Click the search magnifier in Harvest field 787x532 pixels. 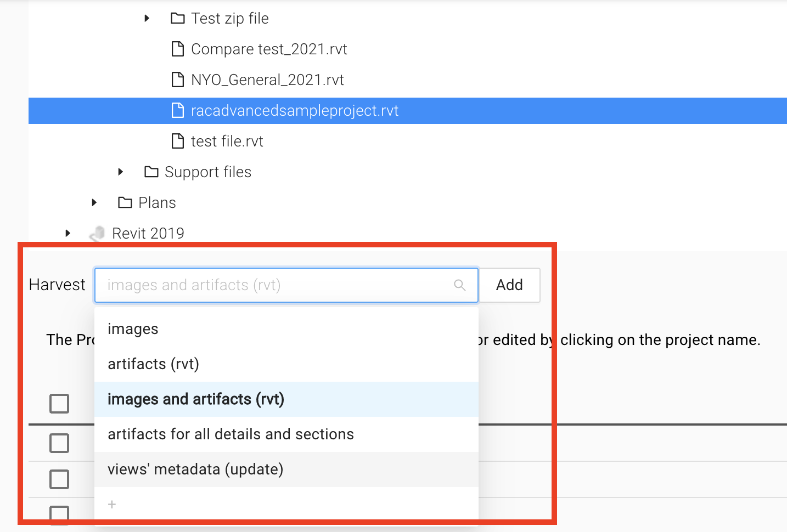pos(459,285)
